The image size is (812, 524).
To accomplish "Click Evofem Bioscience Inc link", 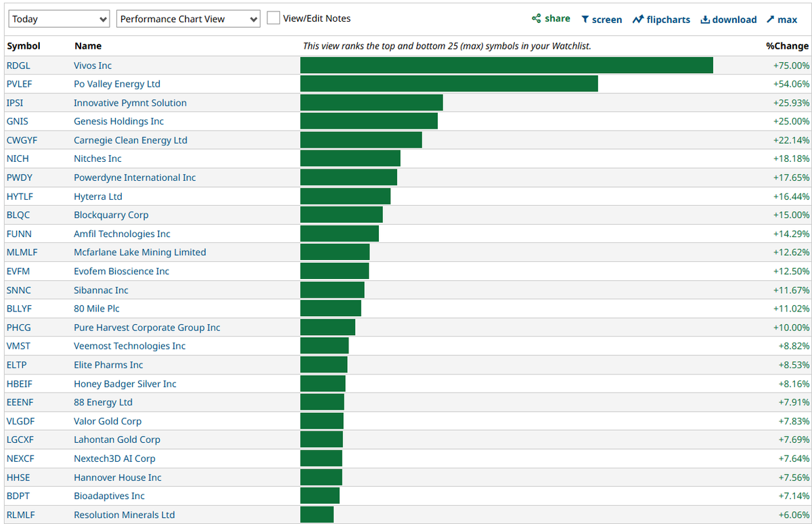I will tap(121, 271).
